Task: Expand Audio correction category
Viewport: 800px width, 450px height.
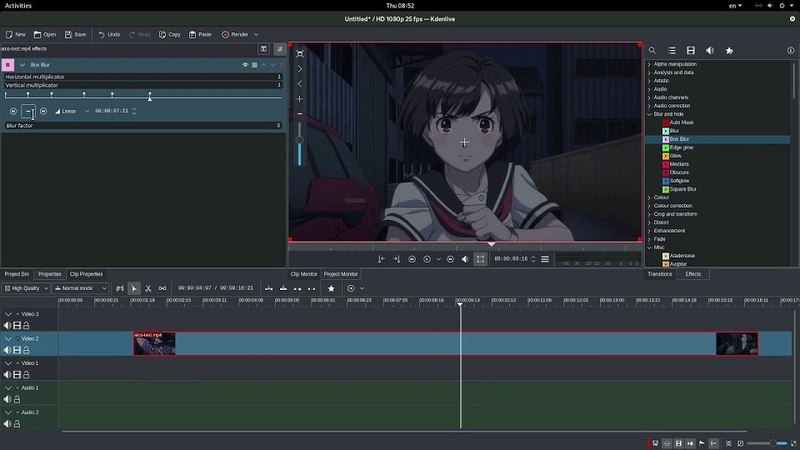Action: pos(649,106)
